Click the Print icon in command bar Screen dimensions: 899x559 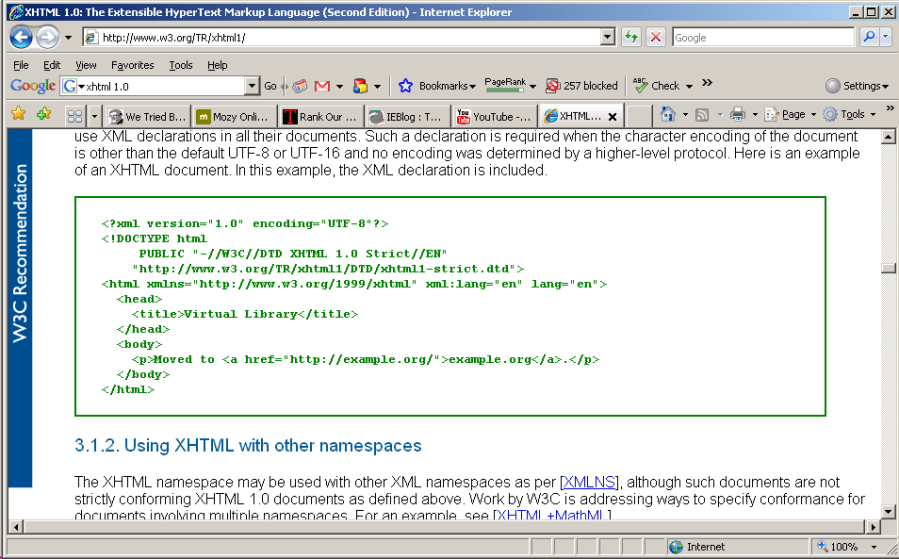click(x=737, y=114)
